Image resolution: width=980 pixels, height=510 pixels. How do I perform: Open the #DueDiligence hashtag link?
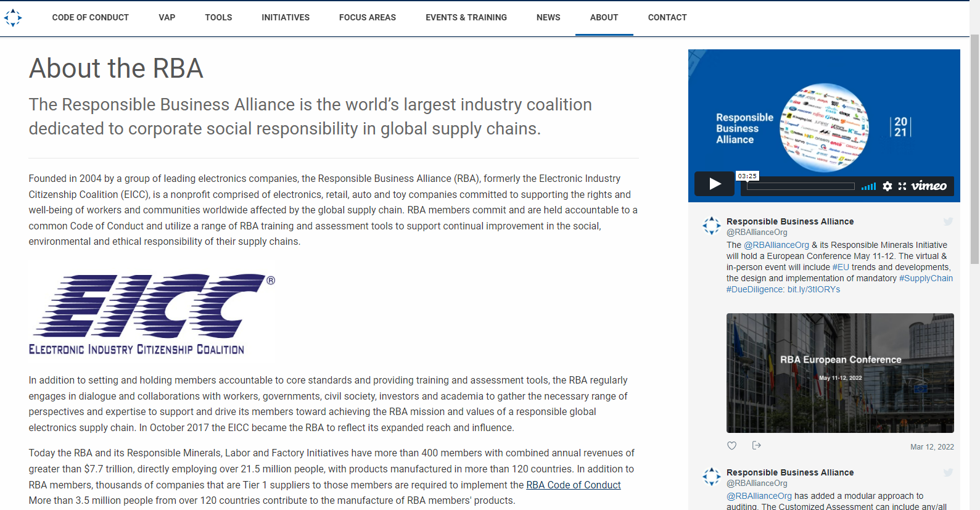(756, 289)
